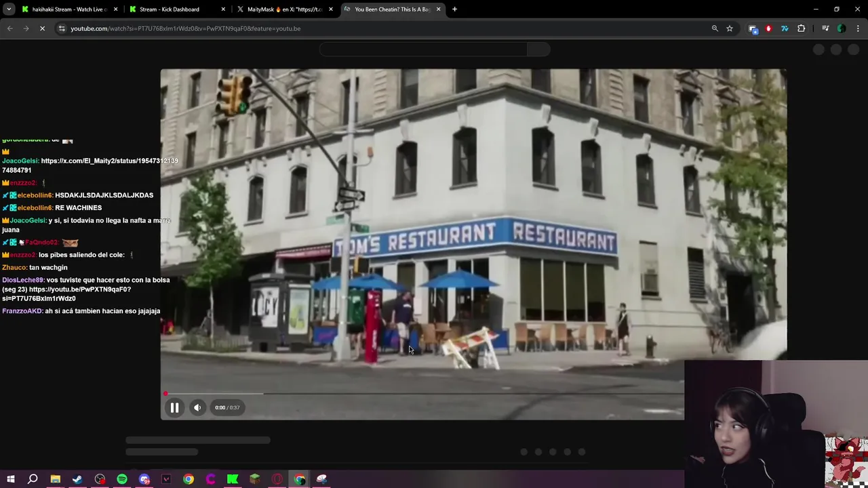Open OBS Studio from the taskbar
This screenshot has height=488, width=868.
(x=100, y=479)
